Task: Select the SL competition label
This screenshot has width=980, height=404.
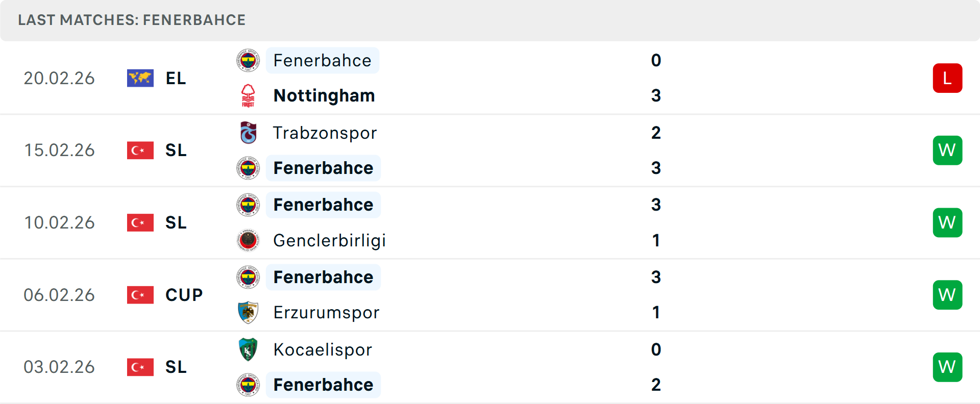Action: (176, 150)
